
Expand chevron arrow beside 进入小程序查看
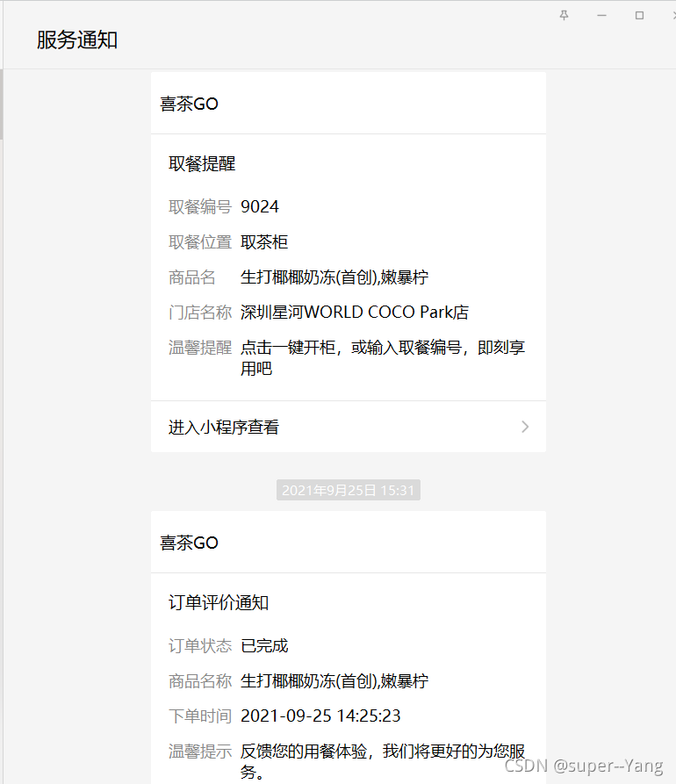click(x=524, y=427)
